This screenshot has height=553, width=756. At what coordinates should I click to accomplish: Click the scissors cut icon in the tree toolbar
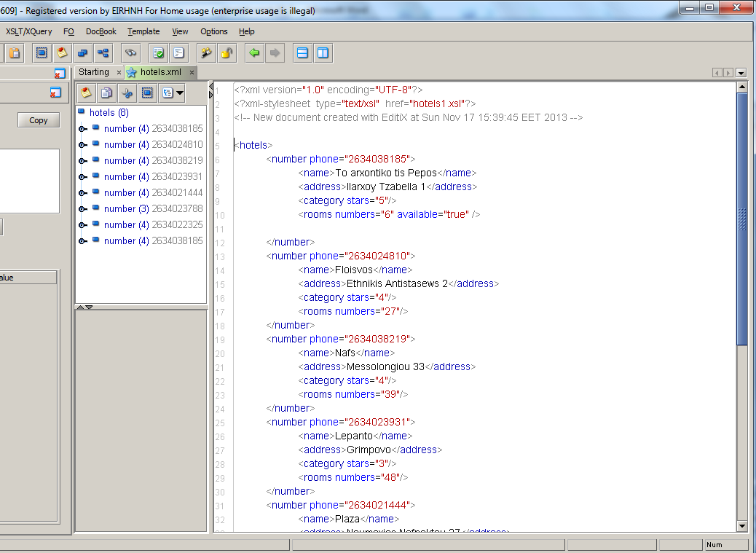127,93
